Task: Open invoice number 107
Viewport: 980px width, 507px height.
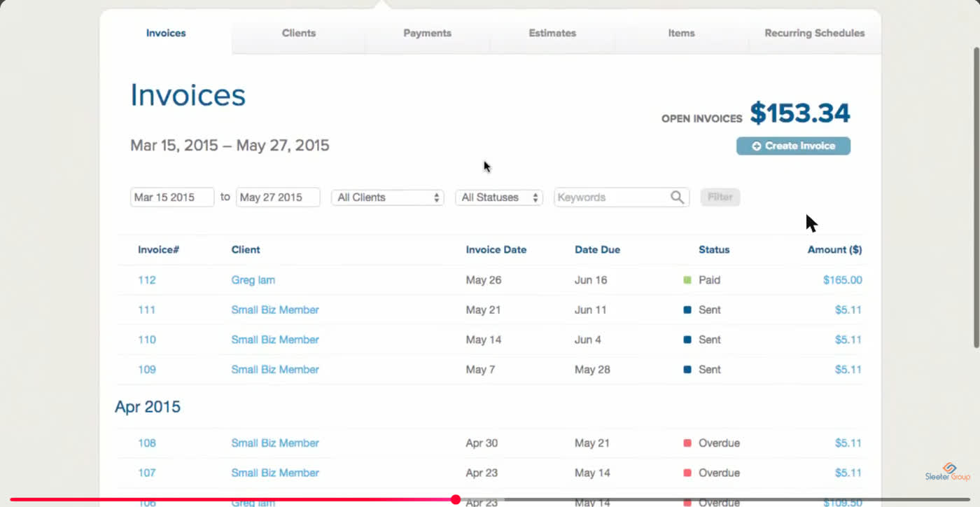Action: point(147,473)
